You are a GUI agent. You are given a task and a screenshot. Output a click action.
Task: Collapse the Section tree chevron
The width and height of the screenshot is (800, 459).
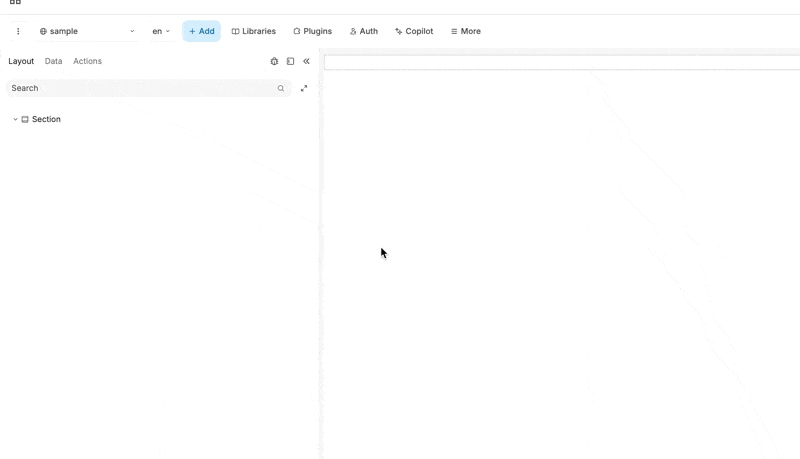[15, 119]
